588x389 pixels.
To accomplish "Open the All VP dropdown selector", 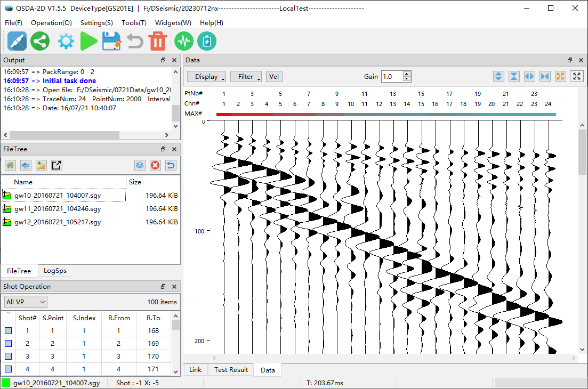I will 25,301.
